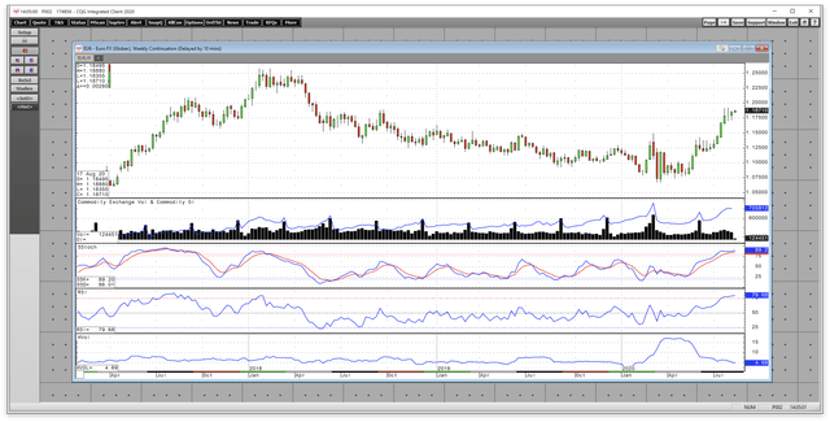Click the question mark help icon

[x=813, y=23]
